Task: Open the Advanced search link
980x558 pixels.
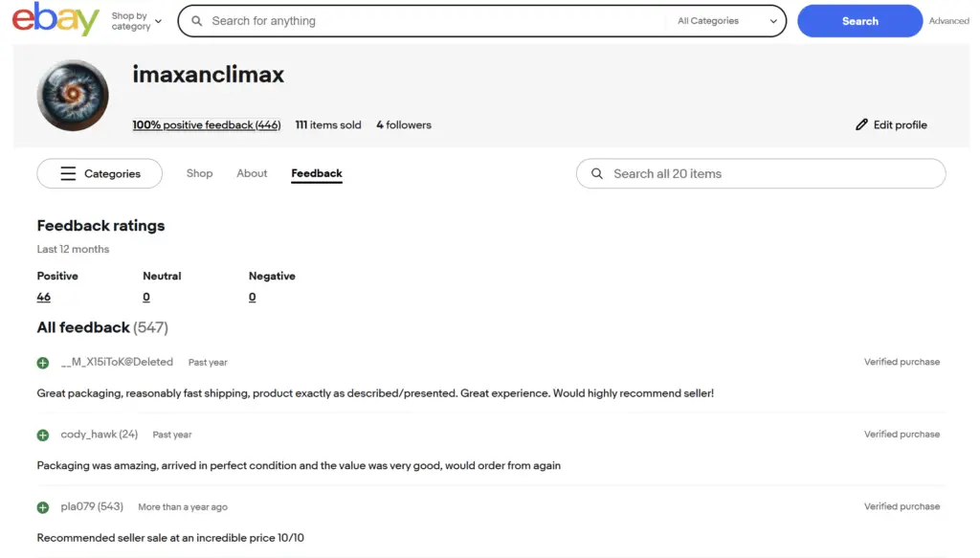Action: click(x=948, y=21)
